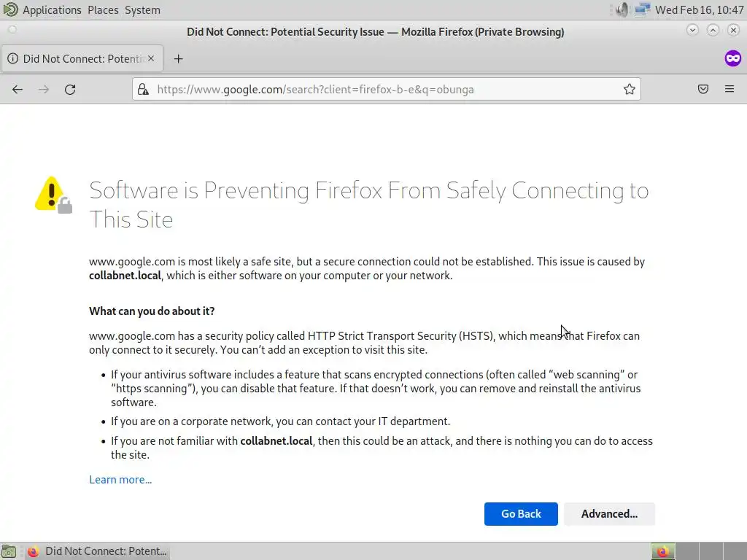Open the Save to Pocket icon

pyautogui.click(x=703, y=89)
